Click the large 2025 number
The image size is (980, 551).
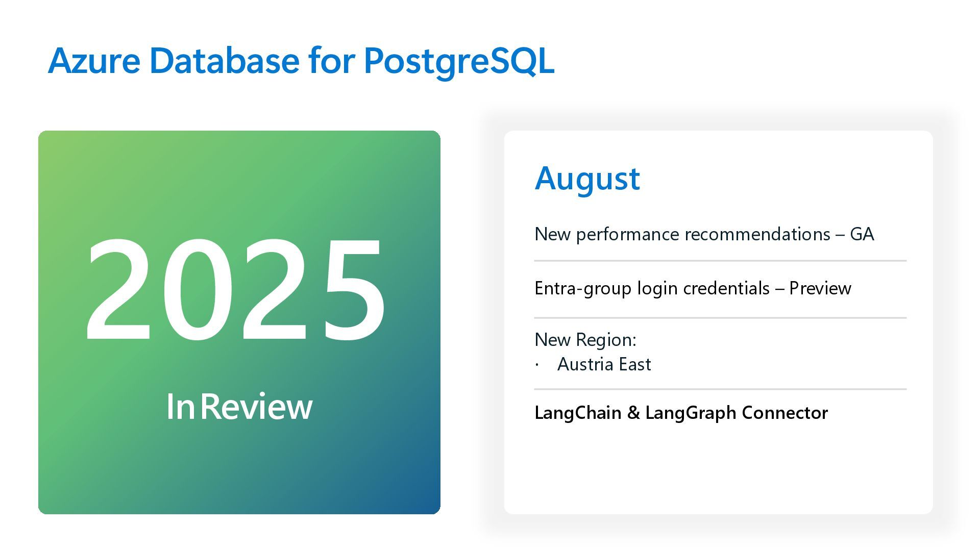(235, 289)
